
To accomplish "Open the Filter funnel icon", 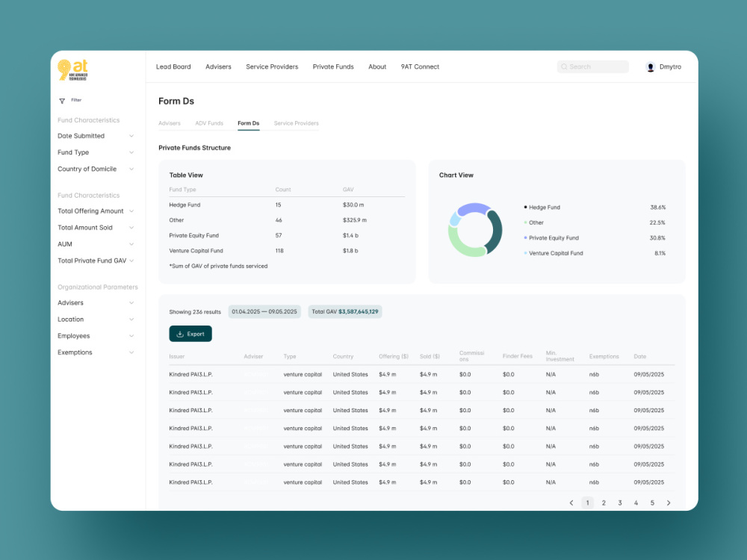I will (x=62, y=101).
